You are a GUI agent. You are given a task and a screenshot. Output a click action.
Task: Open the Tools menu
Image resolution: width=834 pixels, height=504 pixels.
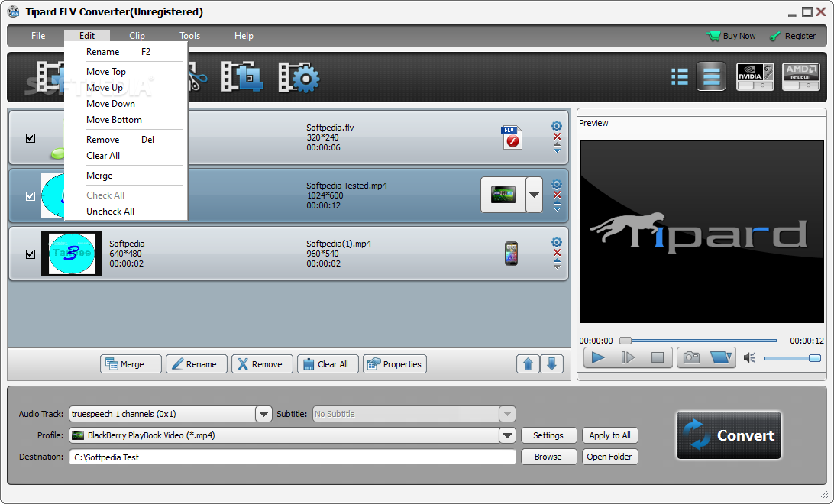coord(189,36)
